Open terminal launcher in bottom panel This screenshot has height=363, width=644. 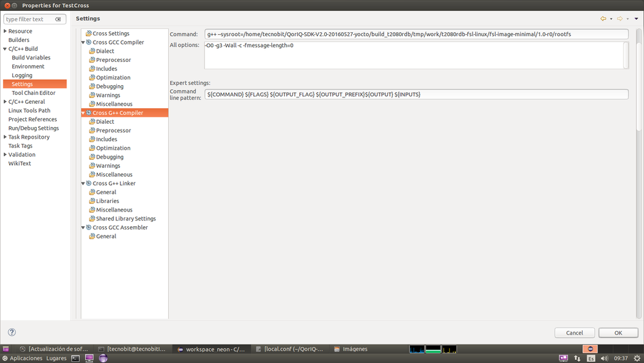(75, 358)
